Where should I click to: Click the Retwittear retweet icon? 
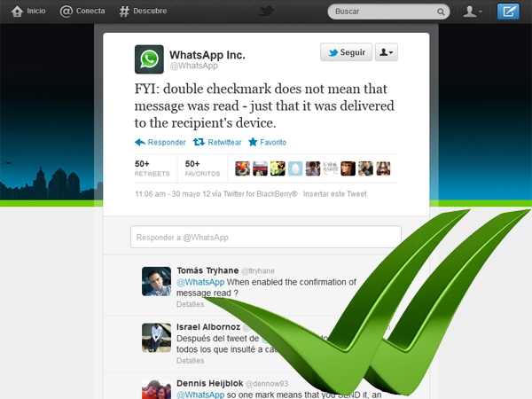click(199, 142)
